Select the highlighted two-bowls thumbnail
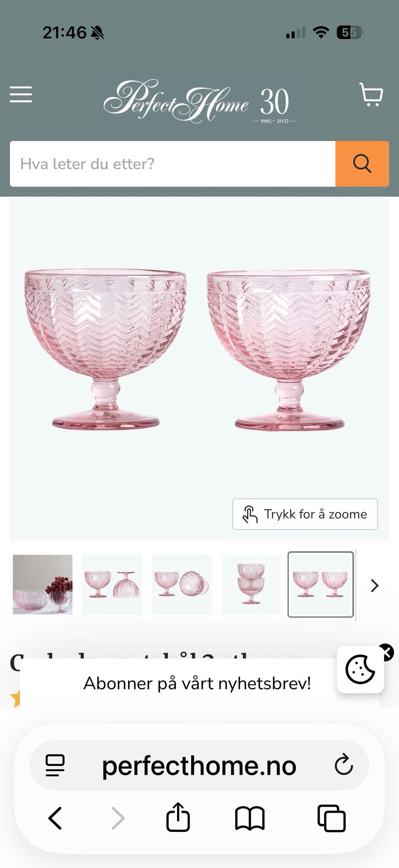Viewport: 399px width, 868px height. pyautogui.click(x=320, y=584)
